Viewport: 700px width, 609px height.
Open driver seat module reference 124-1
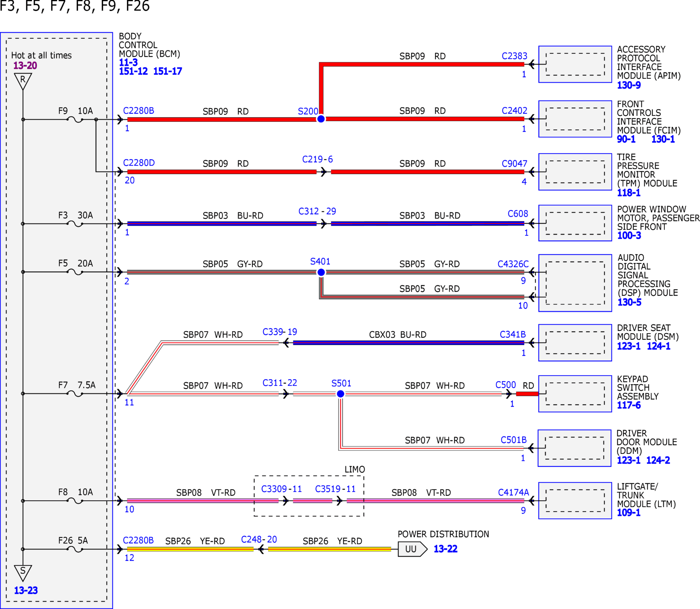click(659, 346)
